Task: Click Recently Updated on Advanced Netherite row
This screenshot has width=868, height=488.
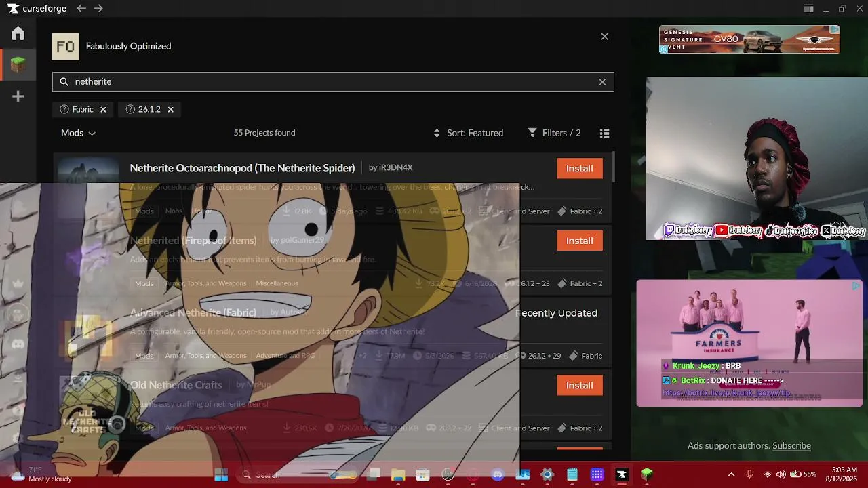Action: [556, 313]
